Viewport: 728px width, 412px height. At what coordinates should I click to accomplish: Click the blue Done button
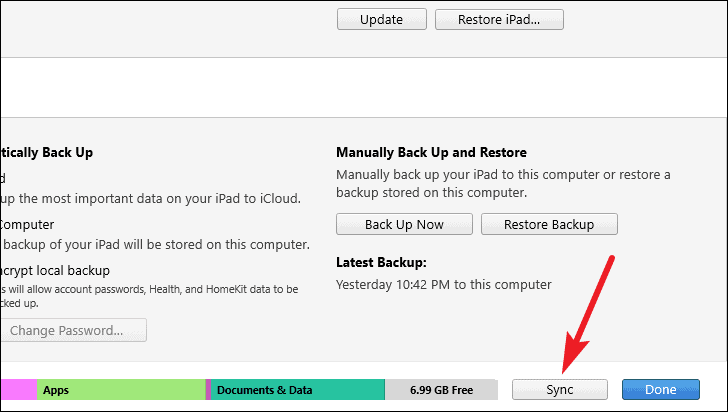pos(661,390)
